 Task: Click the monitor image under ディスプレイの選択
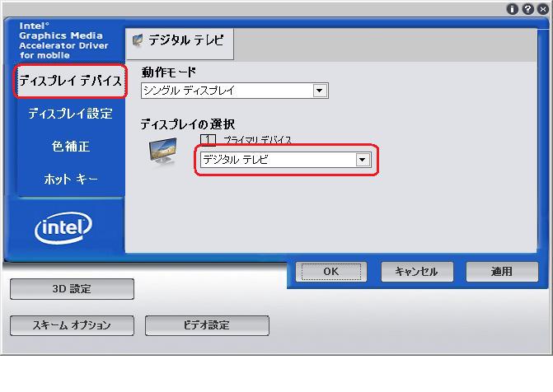click(x=162, y=152)
